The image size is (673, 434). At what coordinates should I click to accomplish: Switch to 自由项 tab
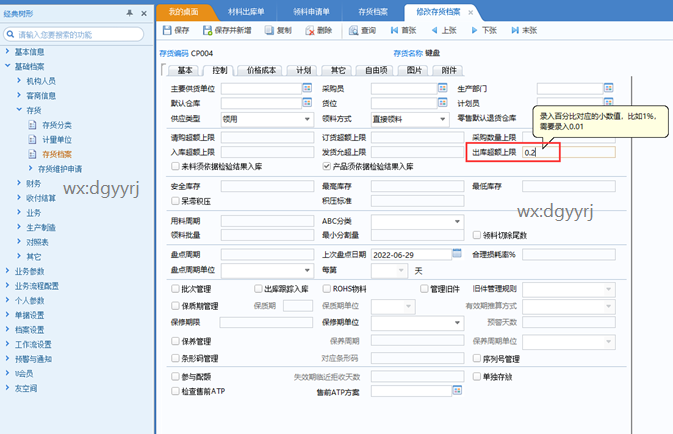376,70
